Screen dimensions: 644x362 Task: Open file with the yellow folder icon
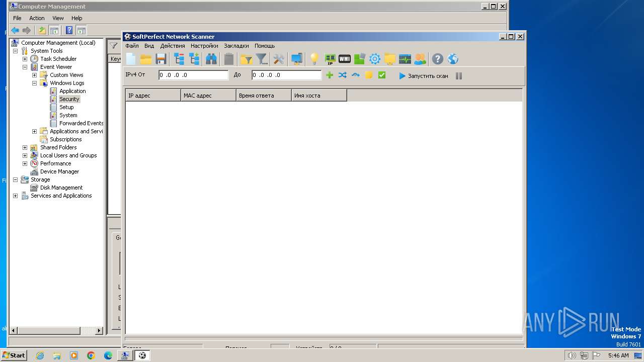146,59
